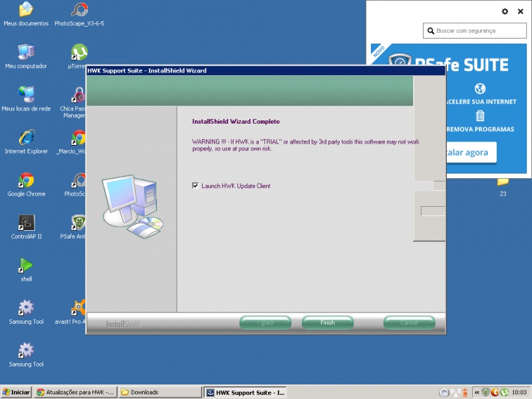Click the ACELERE SUA INTERNET text
This screenshot has width=532, height=399.
[x=481, y=102]
